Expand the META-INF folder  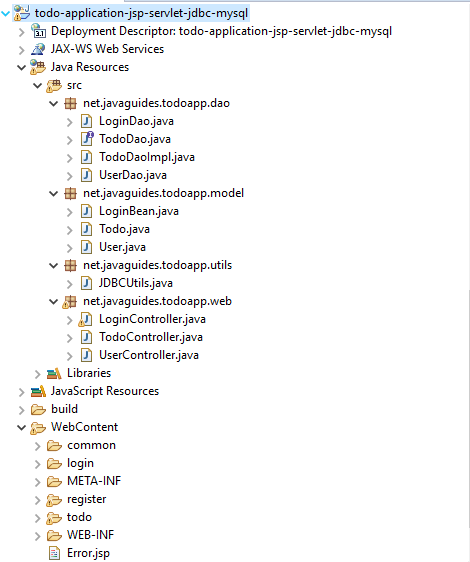point(38,482)
